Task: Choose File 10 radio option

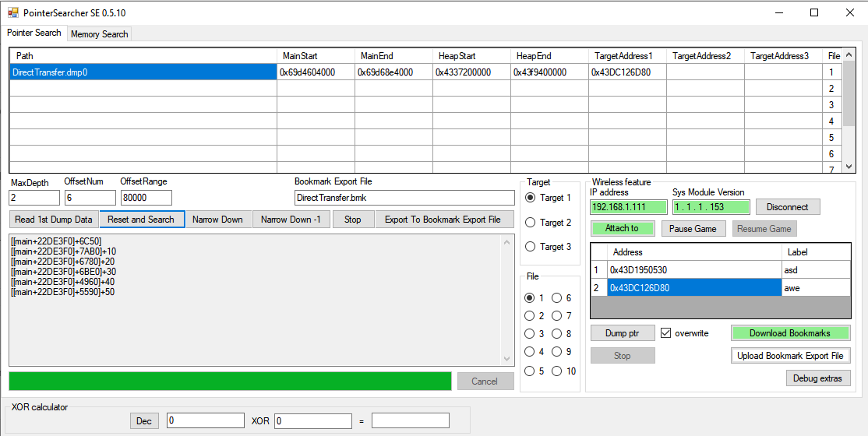Action: point(557,371)
